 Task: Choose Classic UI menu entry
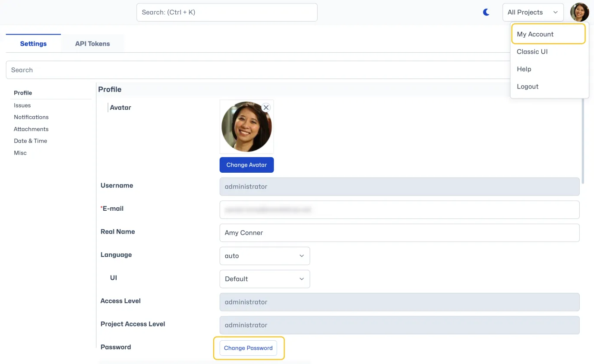pos(532,51)
